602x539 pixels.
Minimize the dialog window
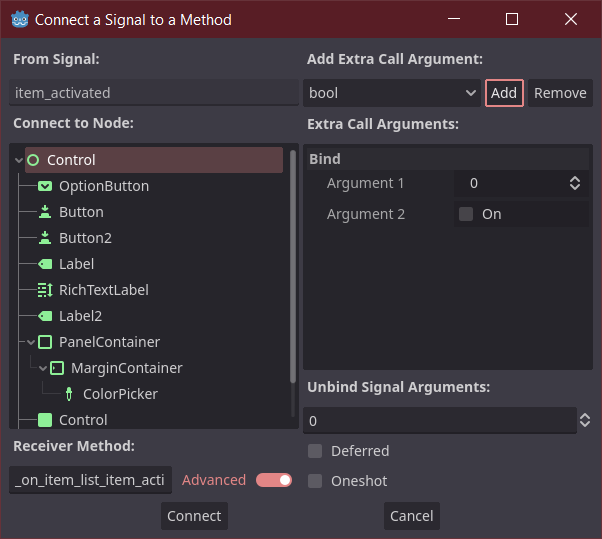tap(454, 19)
